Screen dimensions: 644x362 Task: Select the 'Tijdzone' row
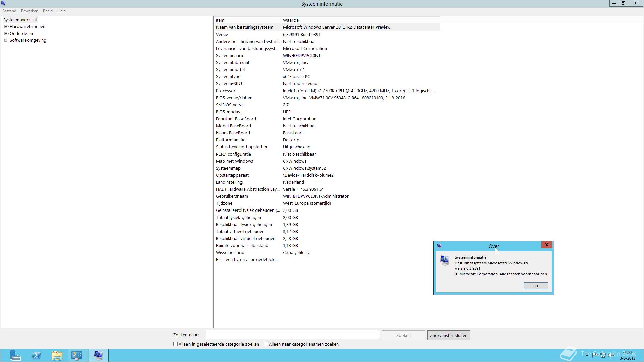tap(327, 203)
